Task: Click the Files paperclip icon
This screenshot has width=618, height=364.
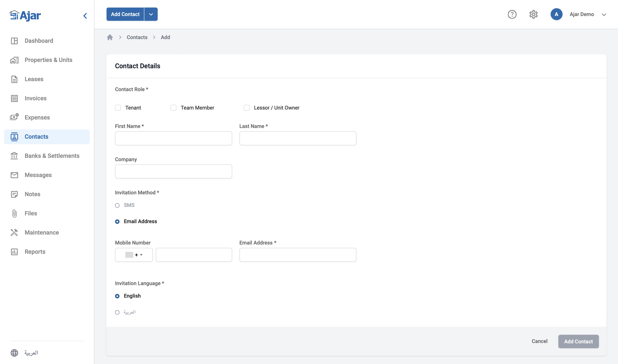Action: click(14, 213)
